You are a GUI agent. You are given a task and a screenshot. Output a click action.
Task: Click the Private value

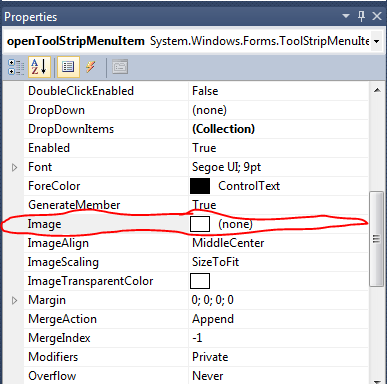(210, 357)
